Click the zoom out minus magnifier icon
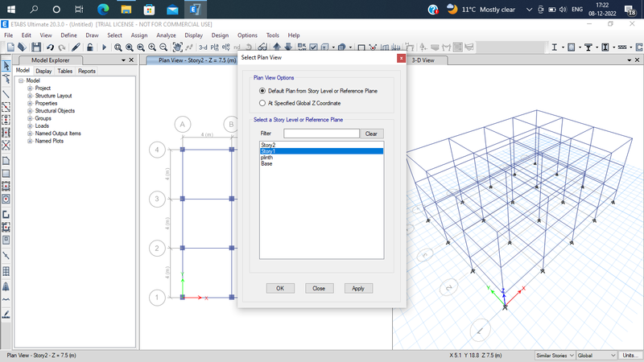644x362 pixels. pos(163,47)
